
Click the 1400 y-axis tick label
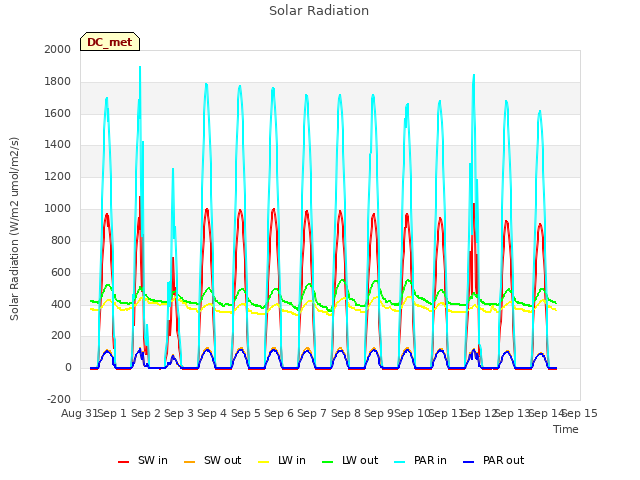coord(58,144)
